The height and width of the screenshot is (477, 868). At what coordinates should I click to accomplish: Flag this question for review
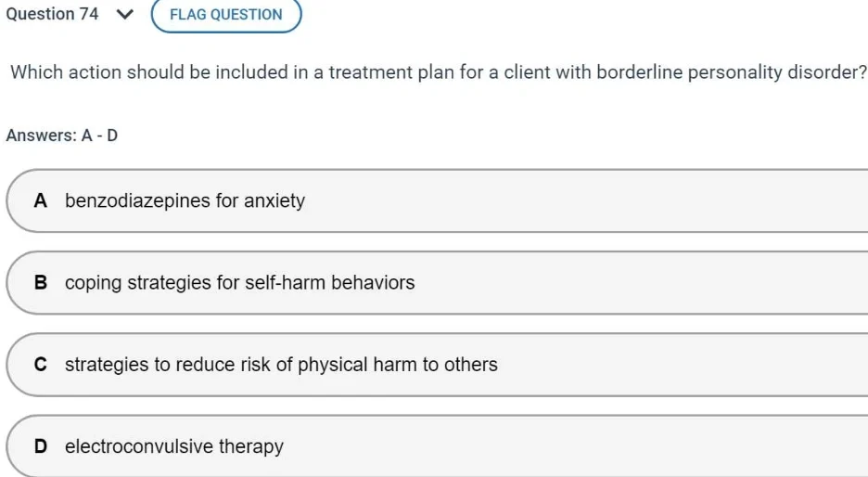(226, 15)
